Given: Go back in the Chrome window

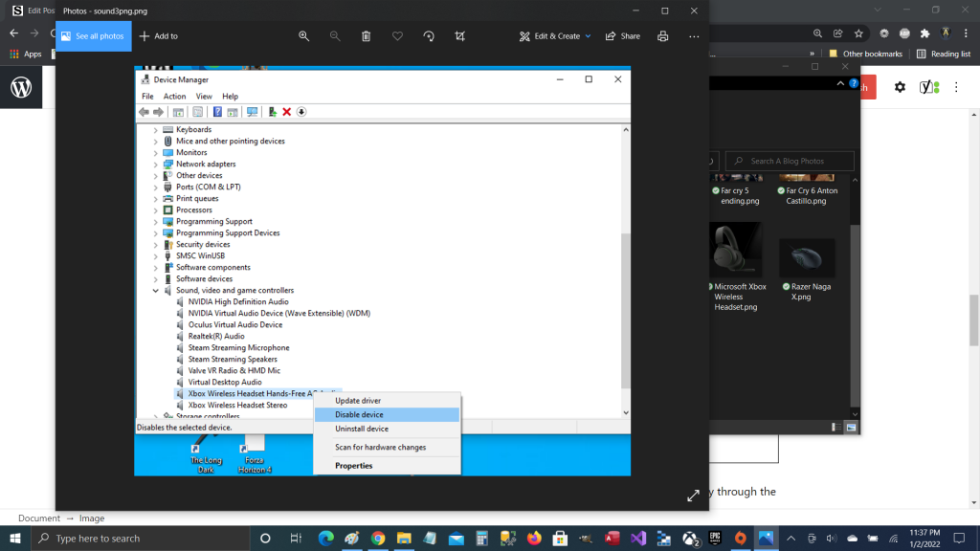Looking at the screenshot, I should point(13,33).
